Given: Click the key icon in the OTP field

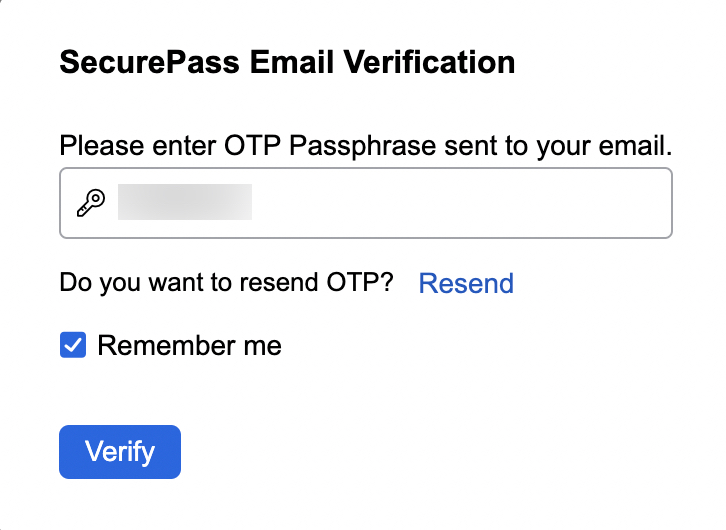Looking at the screenshot, I should pyautogui.click(x=91, y=203).
